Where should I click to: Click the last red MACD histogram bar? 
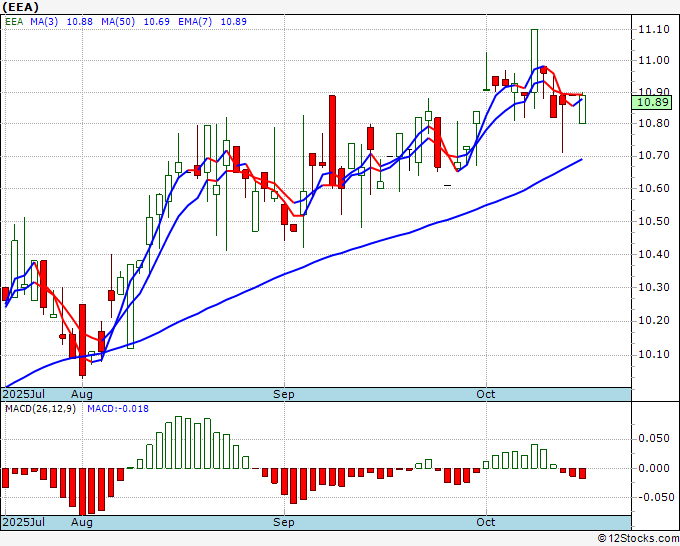(582, 473)
